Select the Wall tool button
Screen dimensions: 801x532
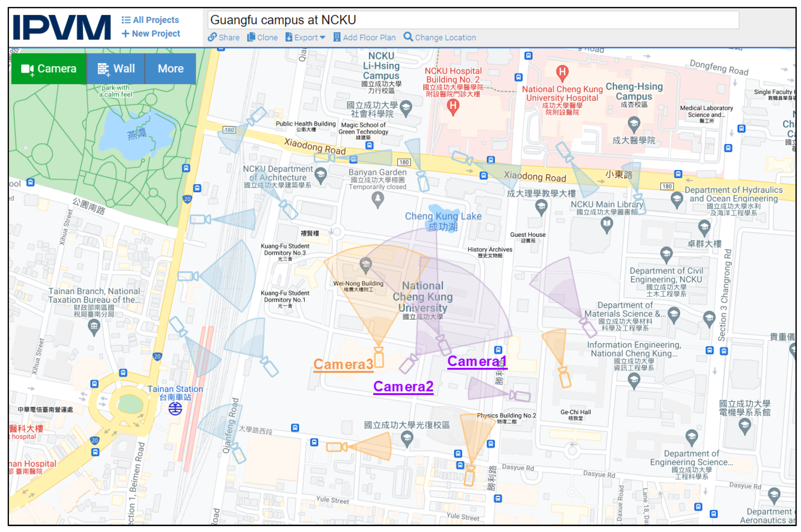click(x=116, y=69)
